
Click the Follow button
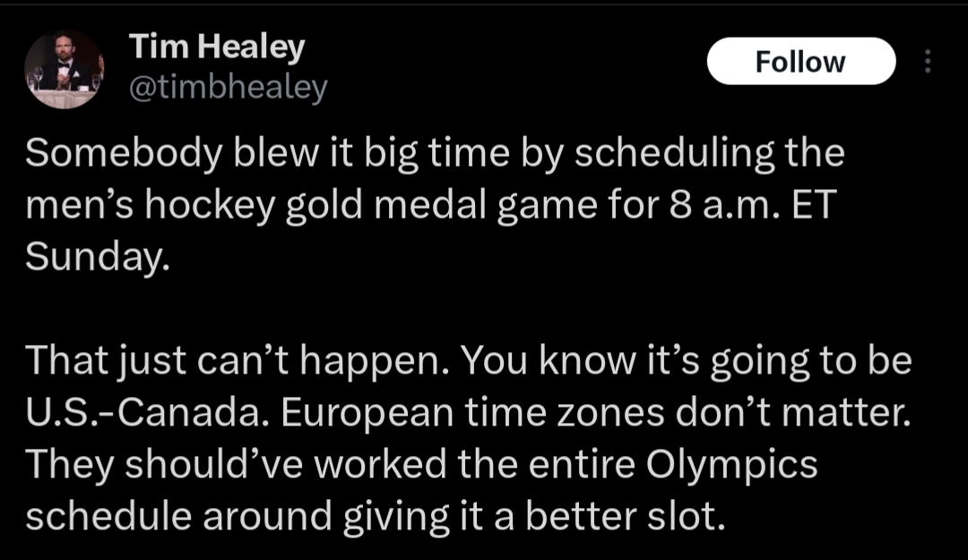(800, 61)
